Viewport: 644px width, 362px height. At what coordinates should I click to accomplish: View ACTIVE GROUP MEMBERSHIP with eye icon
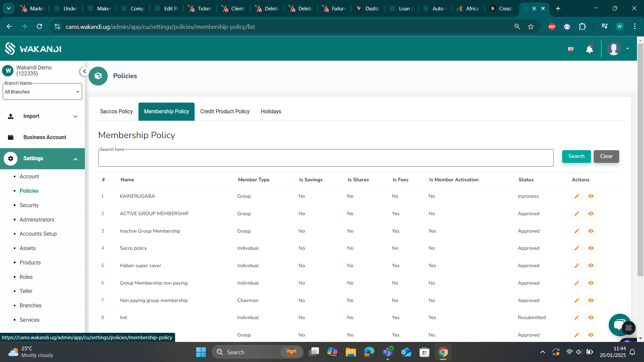(x=591, y=214)
